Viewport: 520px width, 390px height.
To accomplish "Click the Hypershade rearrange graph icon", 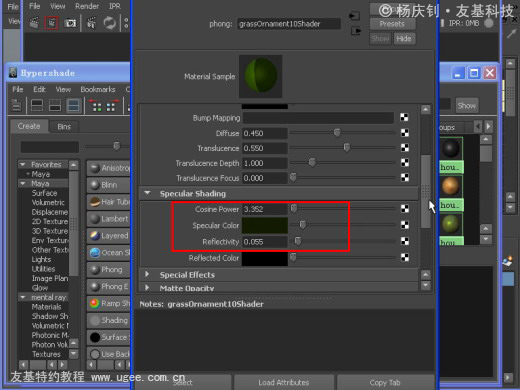I will pos(111,105).
